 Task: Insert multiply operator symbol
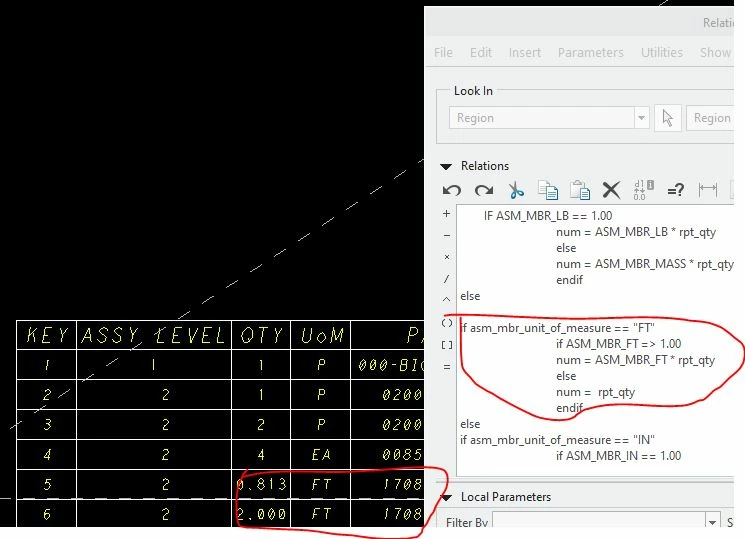[446, 257]
